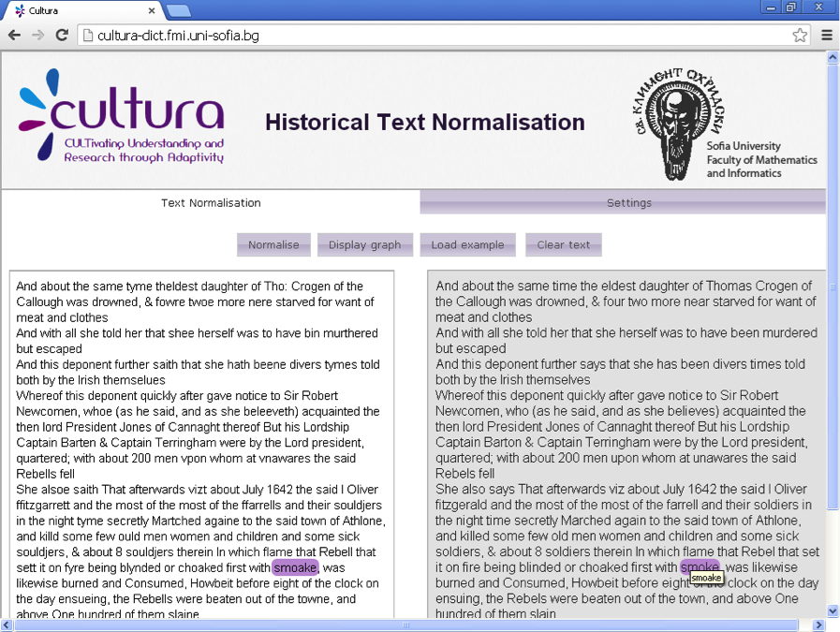Click the Display graph button
The height and width of the screenshot is (632, 840).
(x=364, y=245)
